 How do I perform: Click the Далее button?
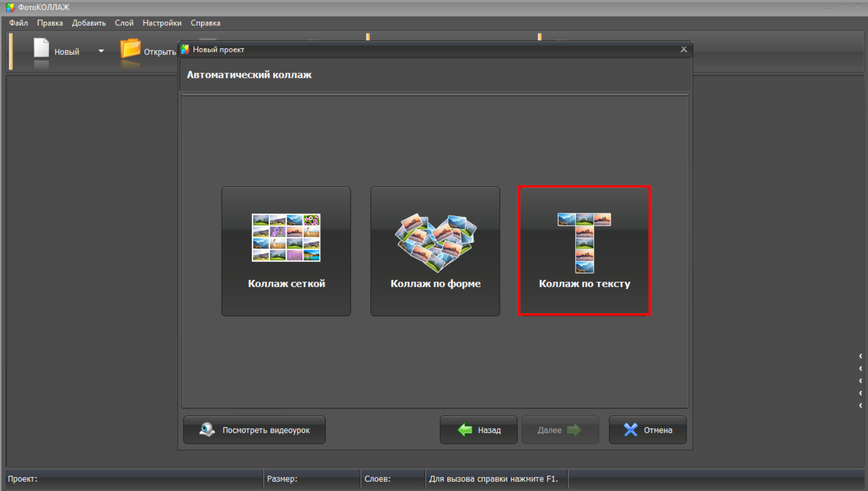point(560,430)
